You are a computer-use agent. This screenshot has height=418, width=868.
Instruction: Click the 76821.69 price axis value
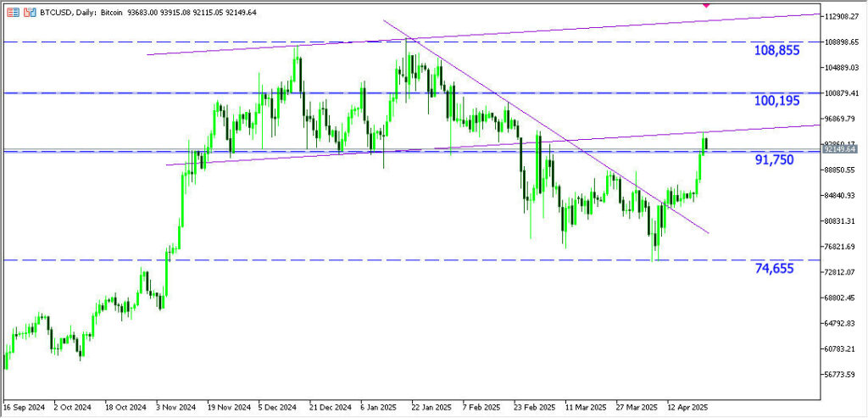pyautogui.click(x=843, y=247)
